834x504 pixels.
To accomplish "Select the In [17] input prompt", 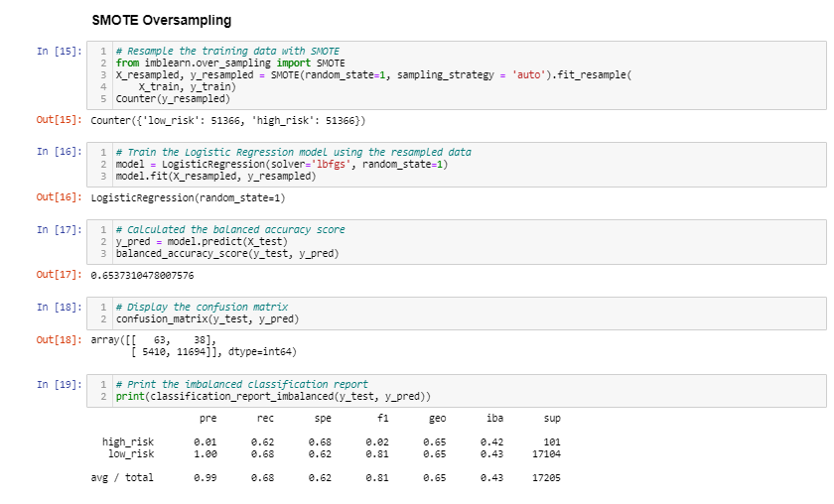I will (x=59, y=229).
